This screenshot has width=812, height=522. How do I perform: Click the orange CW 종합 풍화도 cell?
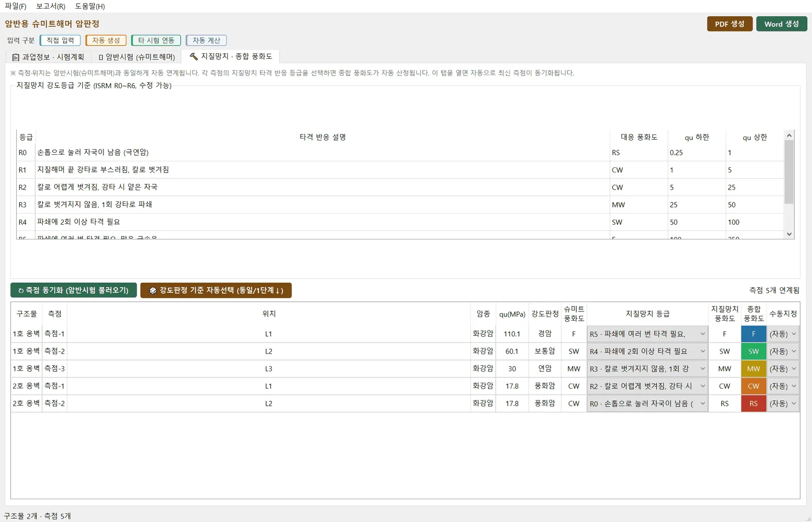[754, 386]
